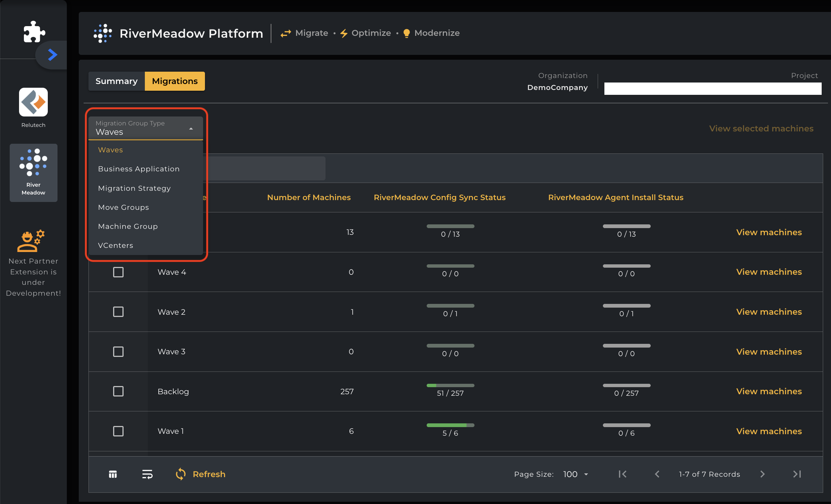This screenshot has height=504, width=831.
Task: Click the wrap text rows icon
Action: point(147,474)
